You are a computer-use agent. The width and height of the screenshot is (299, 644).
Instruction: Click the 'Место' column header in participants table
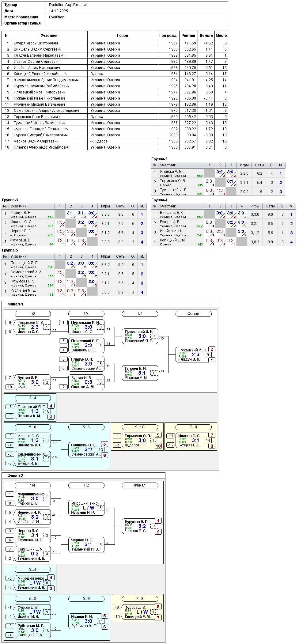coord(221,36)
